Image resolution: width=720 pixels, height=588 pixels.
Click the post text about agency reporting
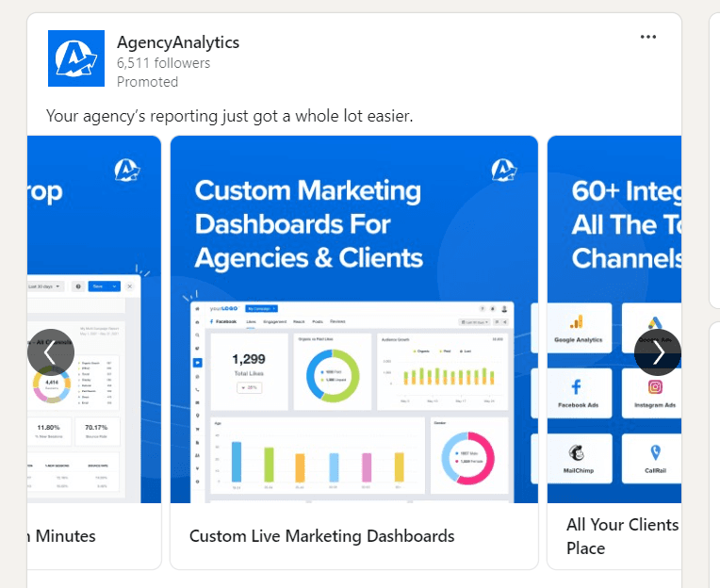230,116
